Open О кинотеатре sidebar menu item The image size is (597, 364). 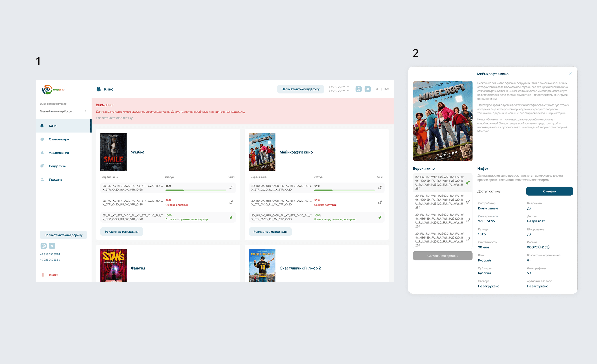pyautogui.click(x=59, y=139)
